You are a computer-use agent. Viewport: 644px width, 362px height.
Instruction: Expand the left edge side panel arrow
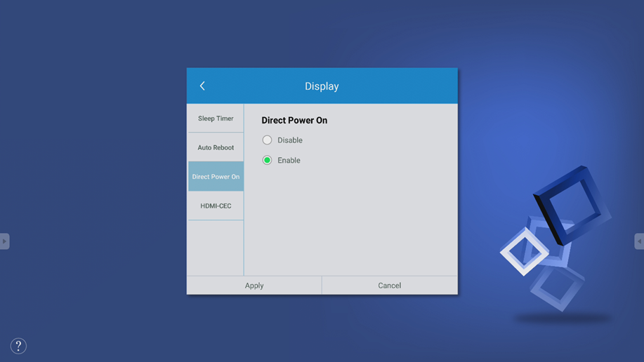point(4,241)
